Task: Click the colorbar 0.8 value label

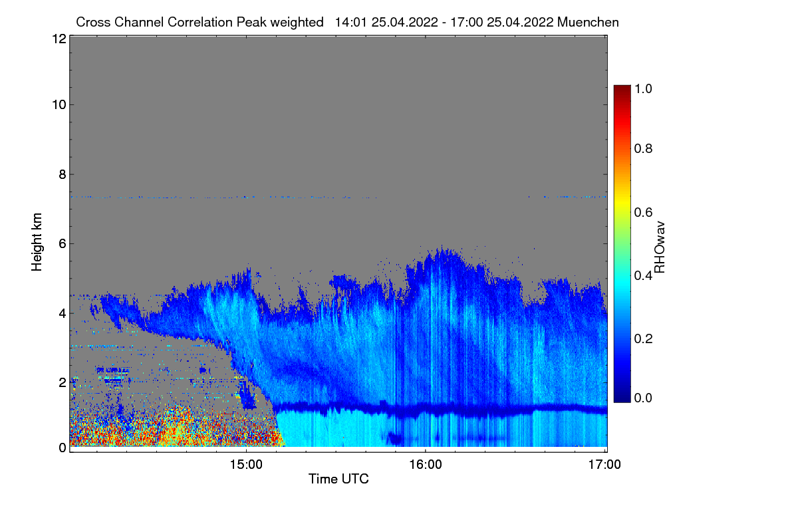Action: click(x=644, y=148)
